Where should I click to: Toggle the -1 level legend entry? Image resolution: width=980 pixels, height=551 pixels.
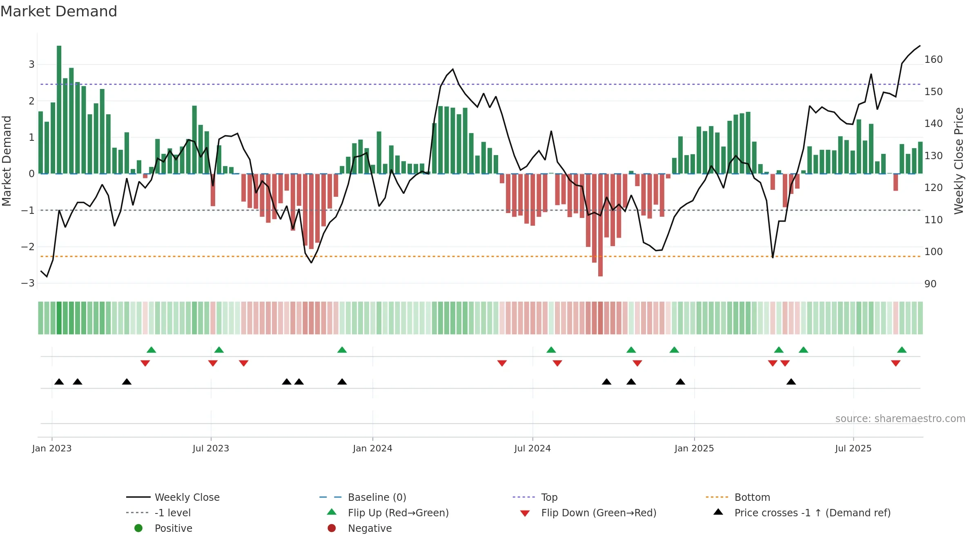coord(158,513)
